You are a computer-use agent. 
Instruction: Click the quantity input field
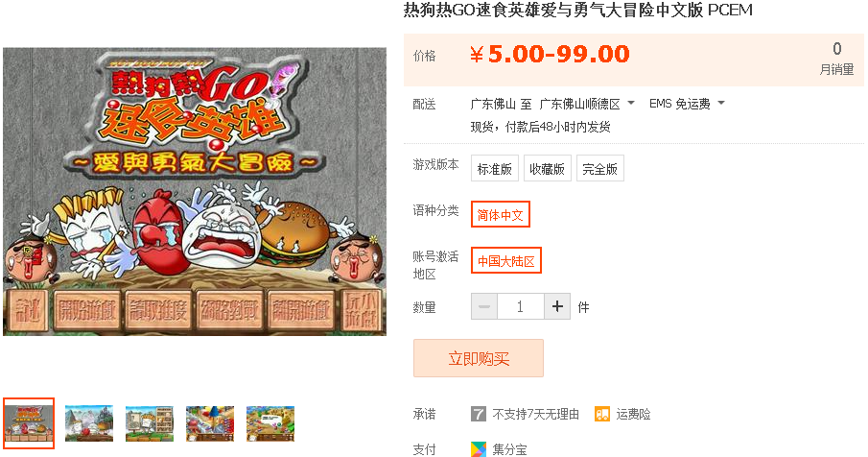click(x=521, y=306)
